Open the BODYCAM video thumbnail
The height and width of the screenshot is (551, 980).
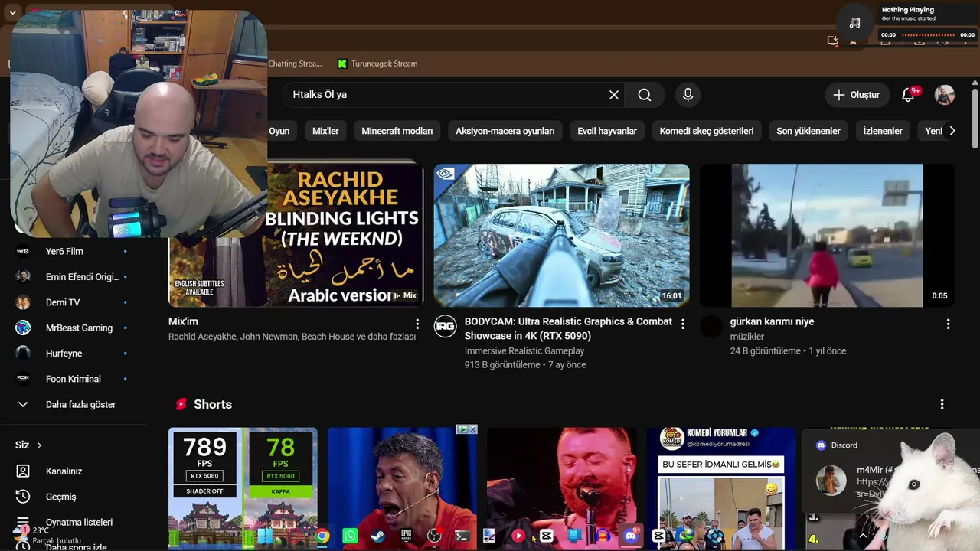[x=562, y=236]
